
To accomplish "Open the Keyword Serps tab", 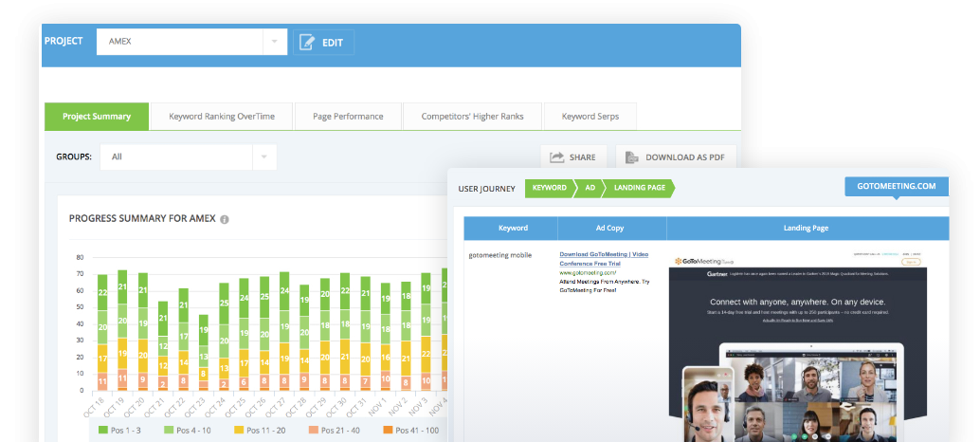I will click(x=590, y=117).
